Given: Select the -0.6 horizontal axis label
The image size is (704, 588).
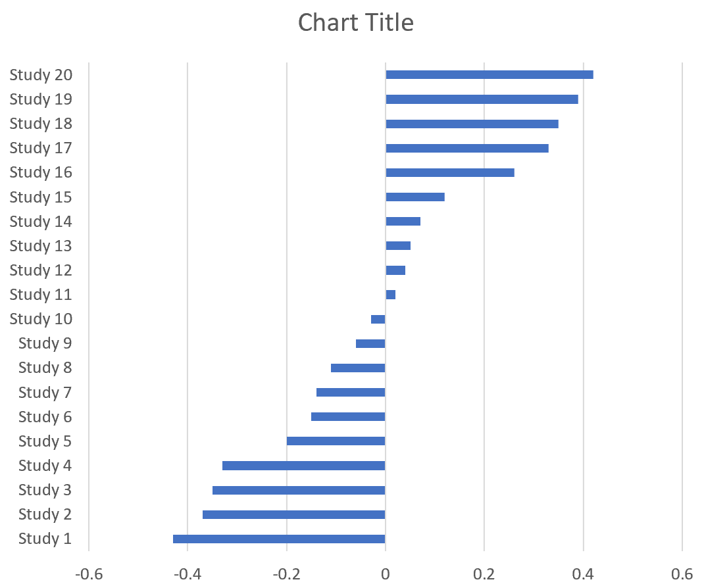Looking at the screenshot, I should (89, 574).
